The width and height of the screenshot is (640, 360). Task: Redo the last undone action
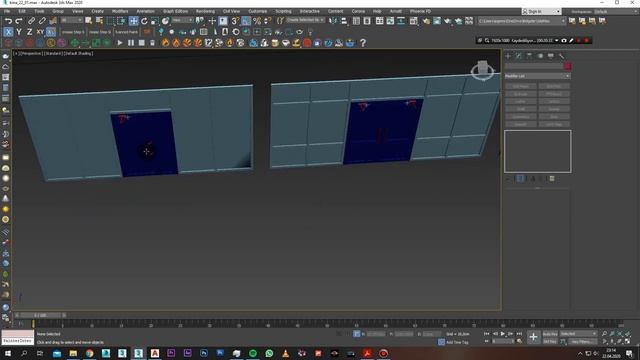[x=19, y=20]
